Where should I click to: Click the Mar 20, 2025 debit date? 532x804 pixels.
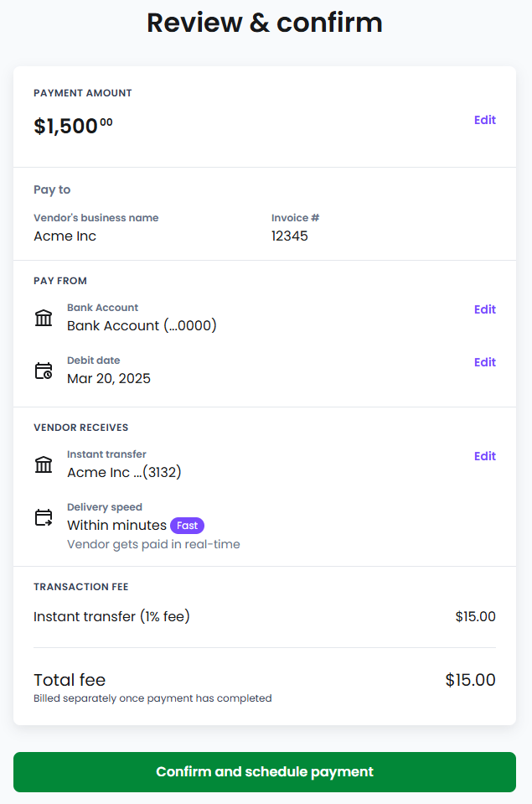point(109,378)
